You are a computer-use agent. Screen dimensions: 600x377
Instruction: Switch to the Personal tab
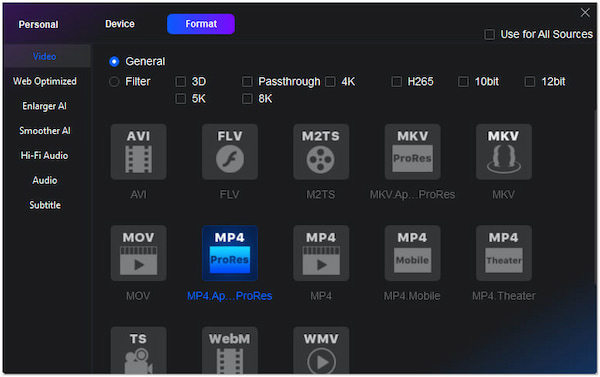38,24
